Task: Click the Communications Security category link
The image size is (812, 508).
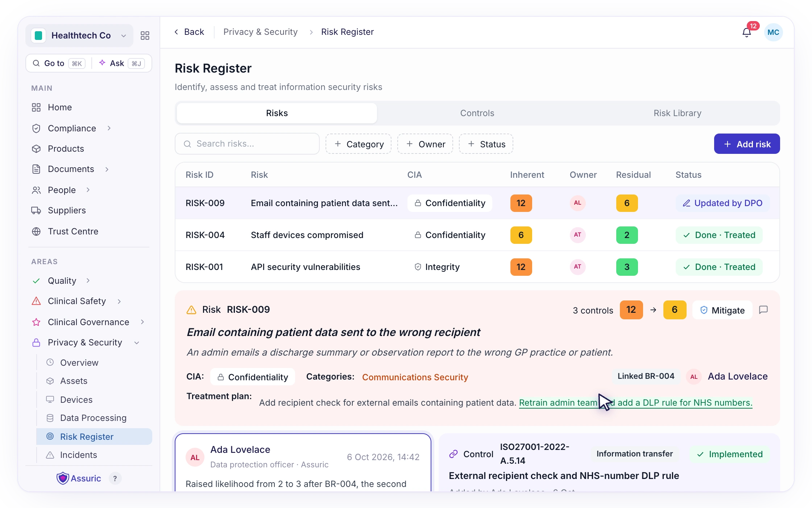Action: (415, 377)
